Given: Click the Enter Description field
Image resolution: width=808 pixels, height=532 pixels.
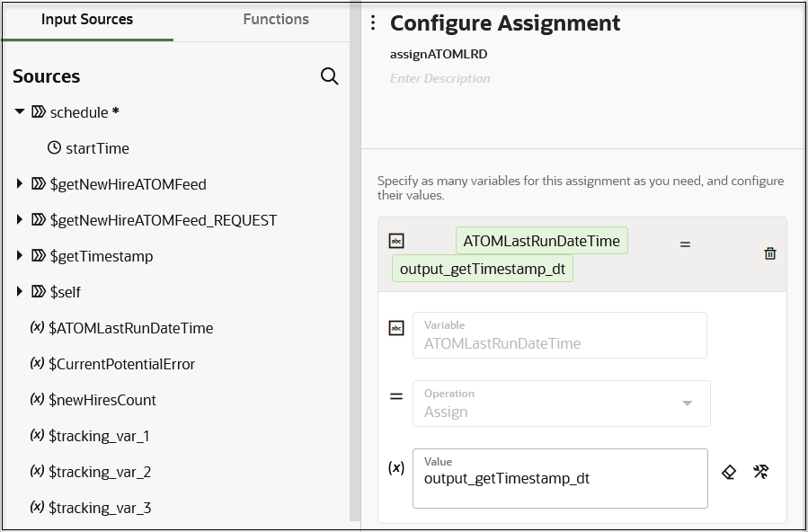Looking at the screenshot, I should [440, 79].
